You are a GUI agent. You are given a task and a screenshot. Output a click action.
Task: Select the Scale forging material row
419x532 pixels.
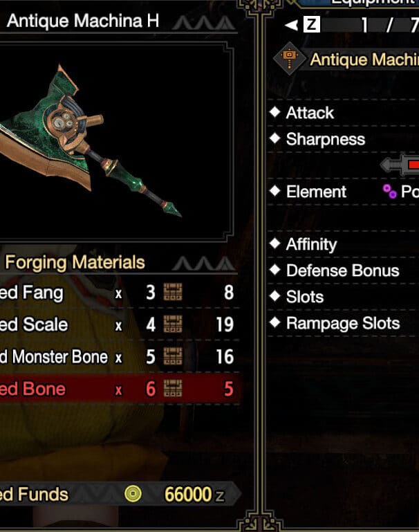(x=120, y=324)
